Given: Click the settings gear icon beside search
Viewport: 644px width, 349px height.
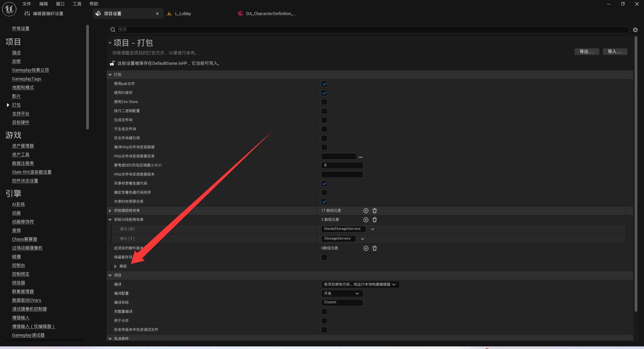Looking at the screenshot, I should tap(635, 30).
